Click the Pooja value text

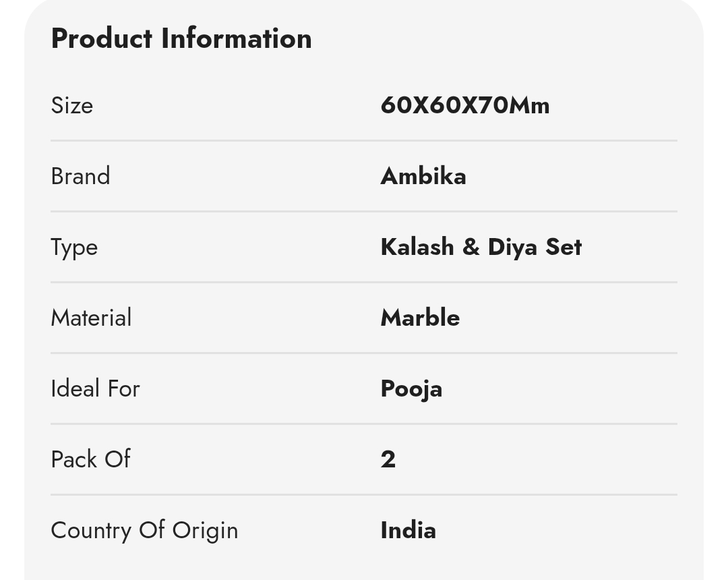(x=411, y=389)
